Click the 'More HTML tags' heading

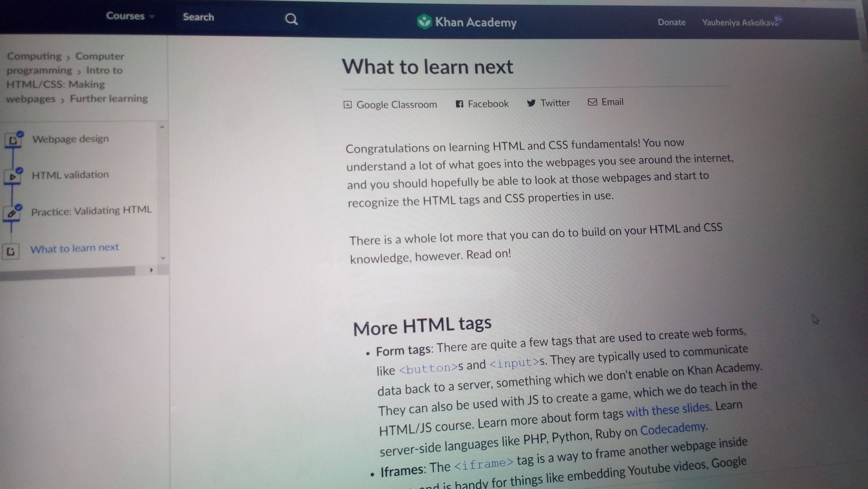(x=422, y=326)
